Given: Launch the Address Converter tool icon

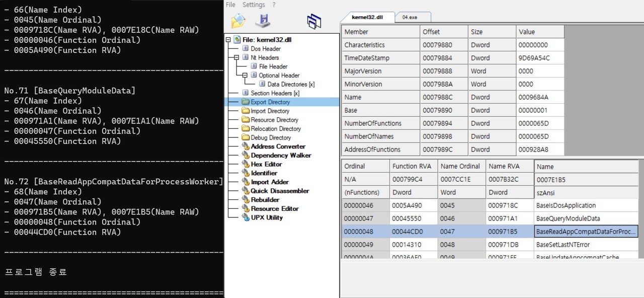Looking at the screenshot, I should 246,146.
